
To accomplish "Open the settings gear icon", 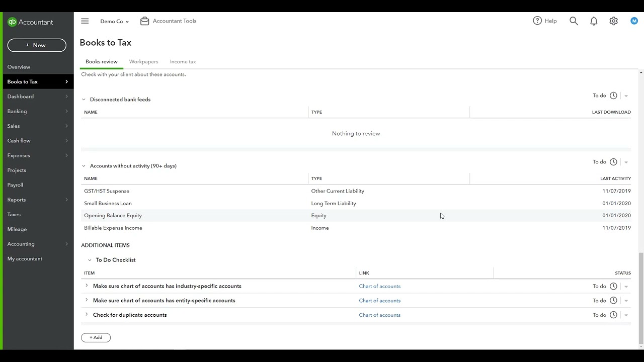I will coord(613,21).
